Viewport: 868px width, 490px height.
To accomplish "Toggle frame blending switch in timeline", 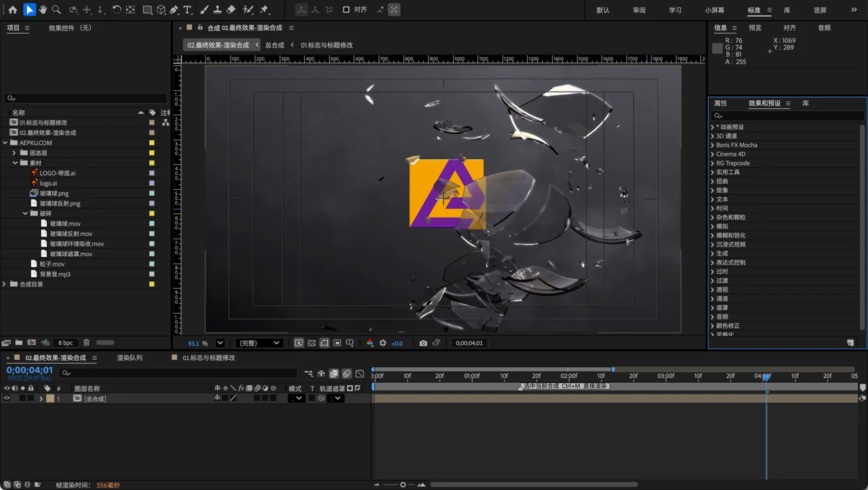I will [x=334, y=373].
